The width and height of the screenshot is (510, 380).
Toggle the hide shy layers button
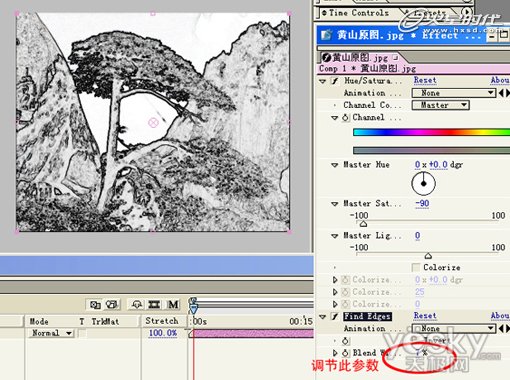137,304
